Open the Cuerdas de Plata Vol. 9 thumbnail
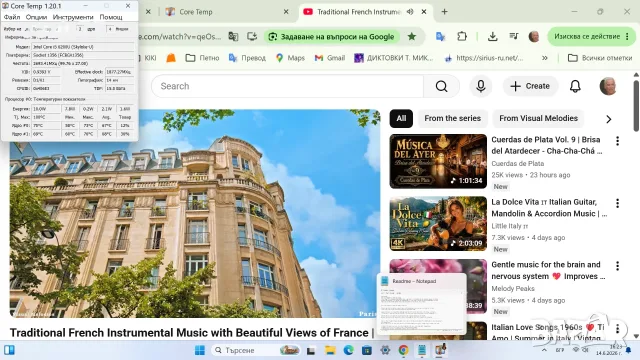The height and width of the screenshot is (360, 640). [438, 161]
